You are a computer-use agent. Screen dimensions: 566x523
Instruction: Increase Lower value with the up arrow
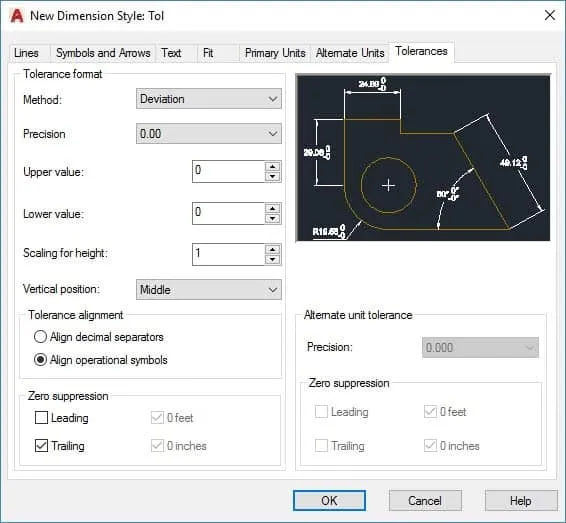pos(273,208)
